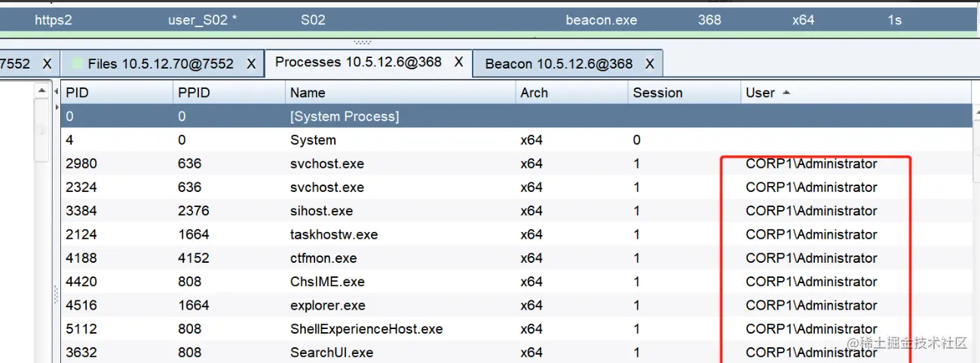Close the Files 10.5.12.70@7552 tab

(252, 64)
